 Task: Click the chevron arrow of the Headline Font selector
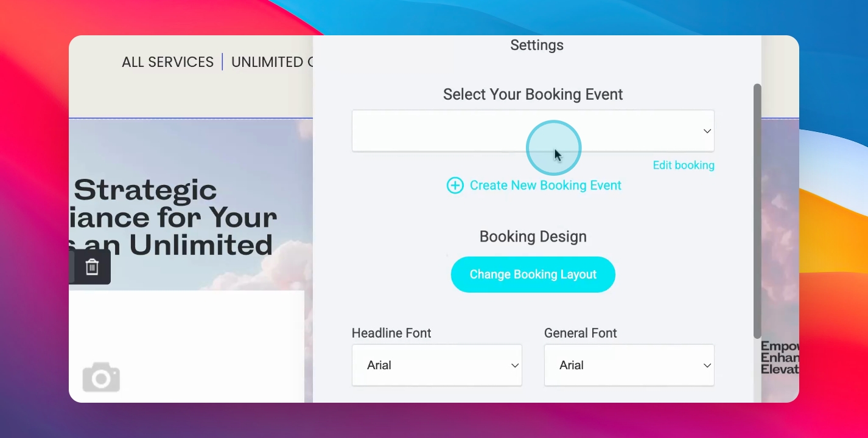tap(515, 366)
